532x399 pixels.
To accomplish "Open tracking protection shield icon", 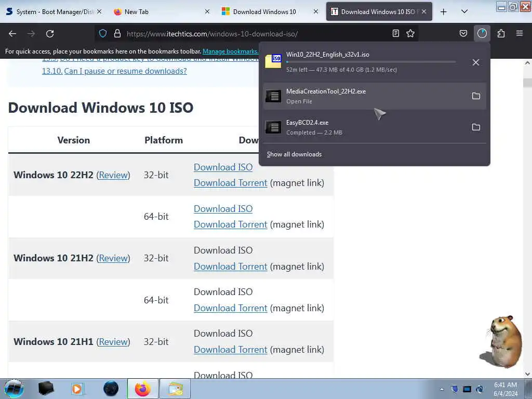I will click(x=103, y=33).
